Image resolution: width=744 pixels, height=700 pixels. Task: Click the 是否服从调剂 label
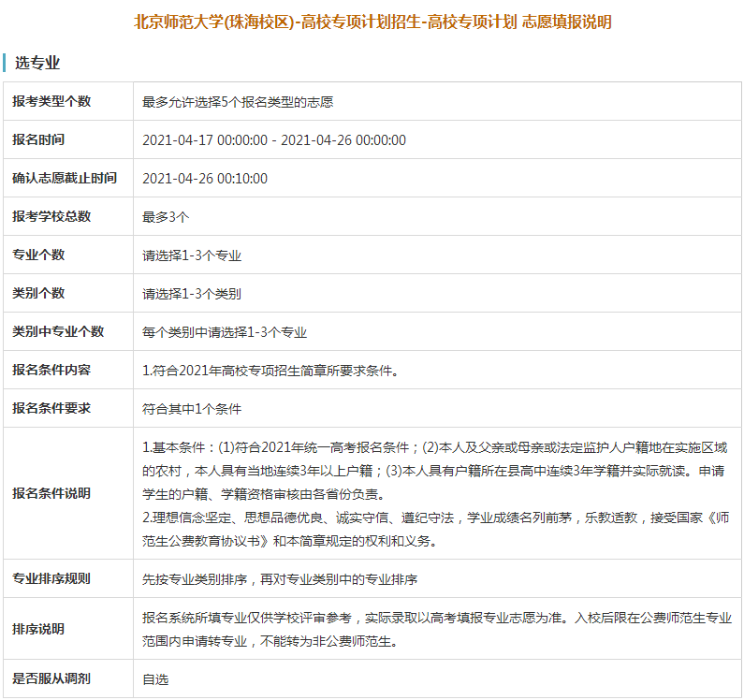click(51, 678)
